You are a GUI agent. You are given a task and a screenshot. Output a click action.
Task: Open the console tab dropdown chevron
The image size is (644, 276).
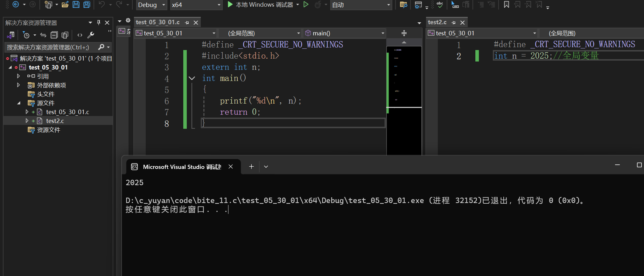(x=266, y=167)
